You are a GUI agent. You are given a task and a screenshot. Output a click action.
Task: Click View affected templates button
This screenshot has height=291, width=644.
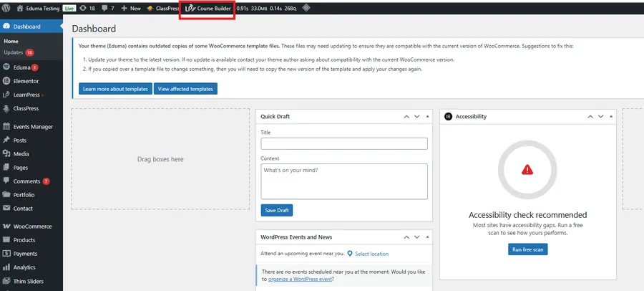(x=185, y=89)
